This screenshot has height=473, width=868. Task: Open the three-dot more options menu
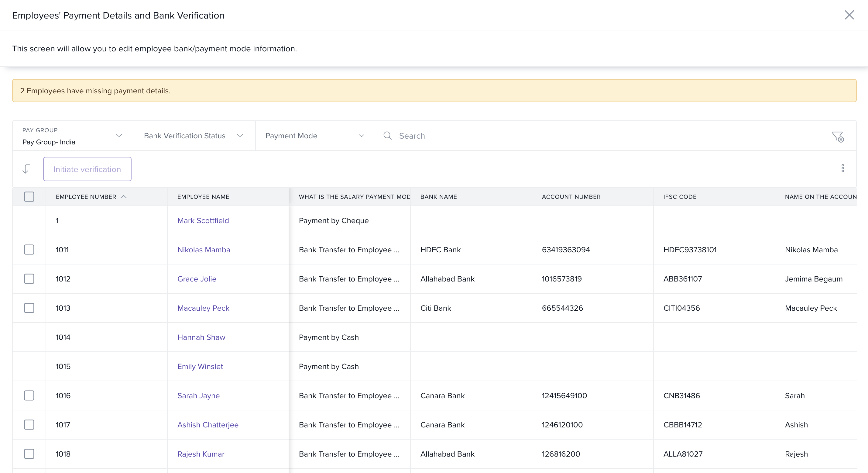coord(842,168)
